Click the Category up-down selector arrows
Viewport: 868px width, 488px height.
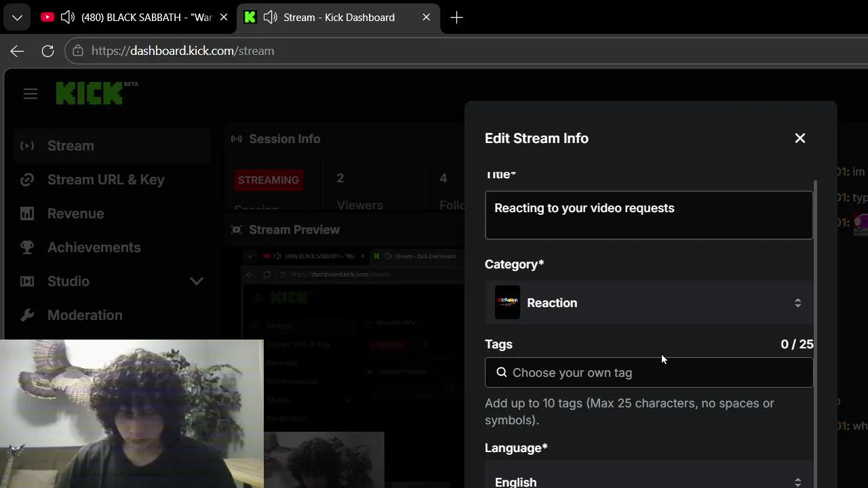(x=797, y=303)
